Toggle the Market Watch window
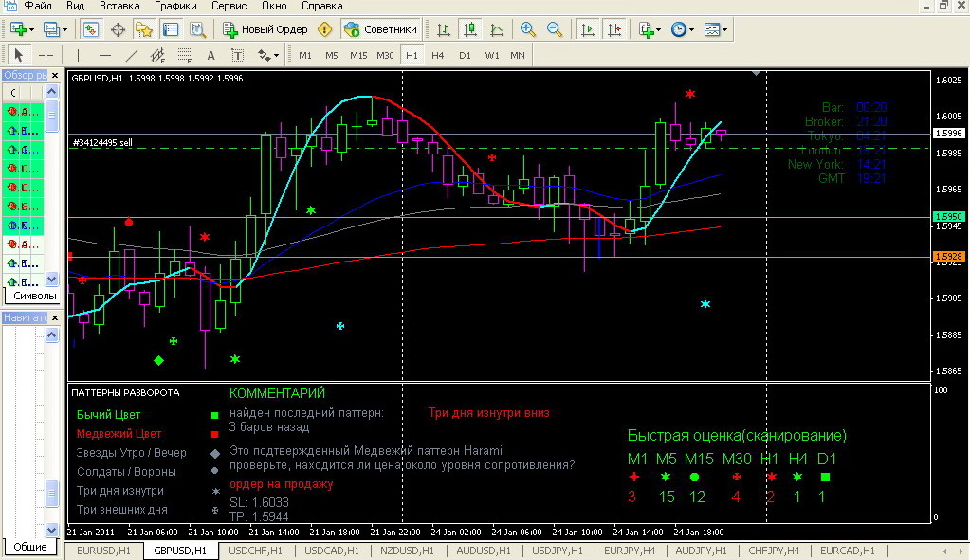The height and width of the screenshot is (560, 970). [90, 29]
